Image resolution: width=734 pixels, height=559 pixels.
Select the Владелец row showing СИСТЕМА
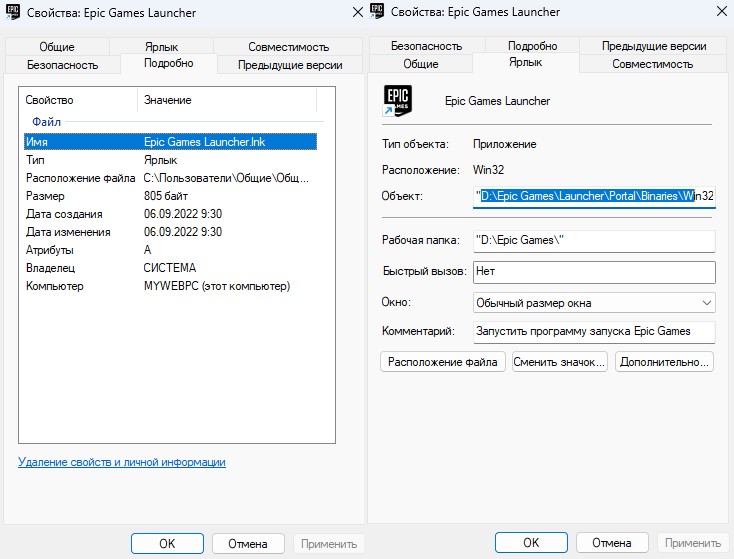pos(170,268)
